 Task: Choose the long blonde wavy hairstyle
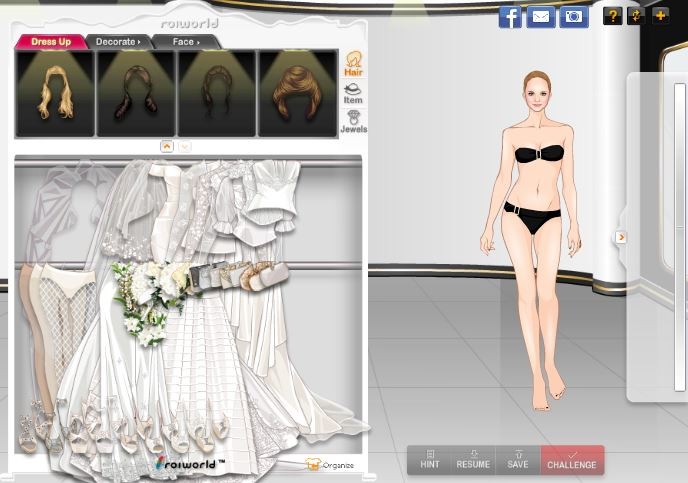(x=54, y=93)
